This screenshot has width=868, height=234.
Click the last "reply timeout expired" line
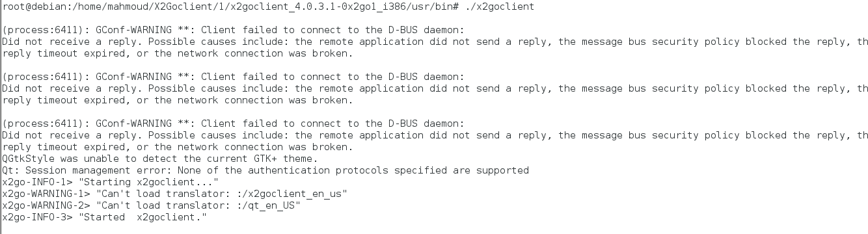(178, 147)
